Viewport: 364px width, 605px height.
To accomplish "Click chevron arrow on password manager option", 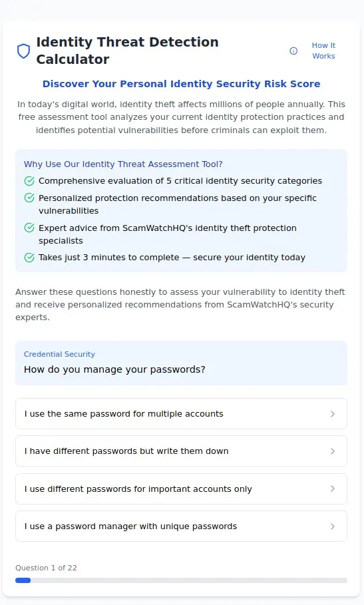I will pos(332,526).
